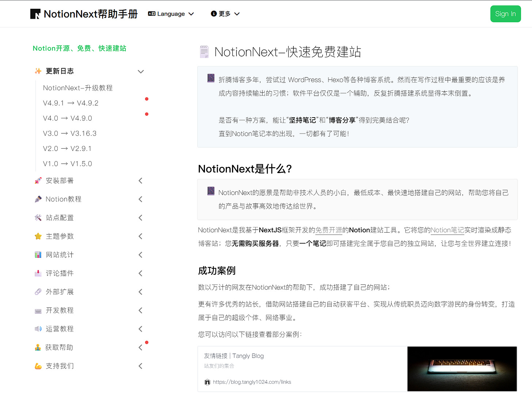
Task: Click the laptop thumbnail in bookmark card
Action: pos(462,369)
